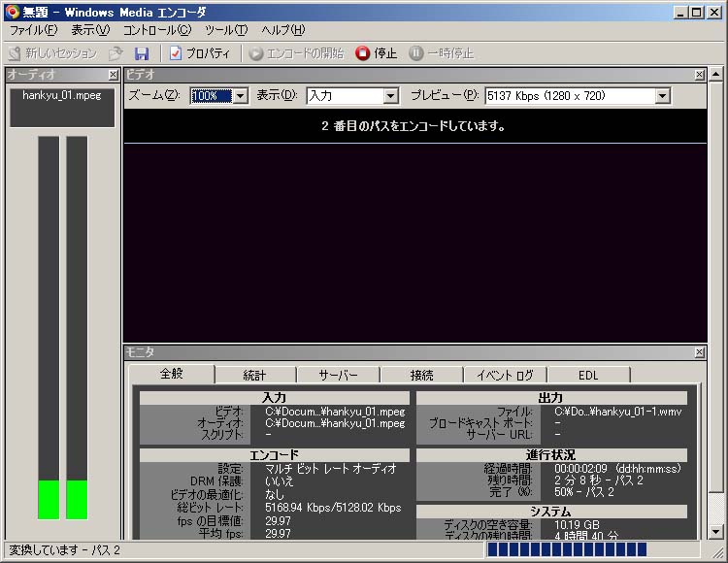Image resolution: width=728 pixels, height=563 pixels.
Task: Click Start Encoding (エンコードの開始) button
Action: (x=296, y=53)
